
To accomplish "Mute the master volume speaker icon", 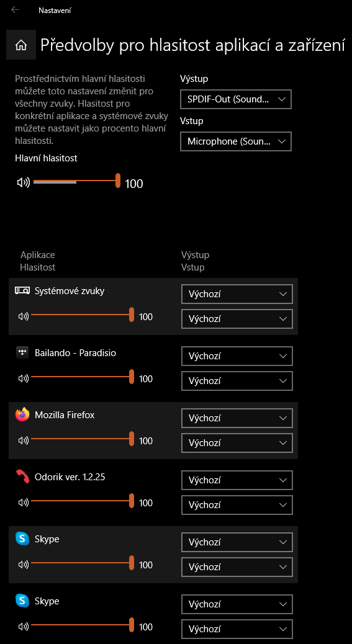I will pos(24,183).
